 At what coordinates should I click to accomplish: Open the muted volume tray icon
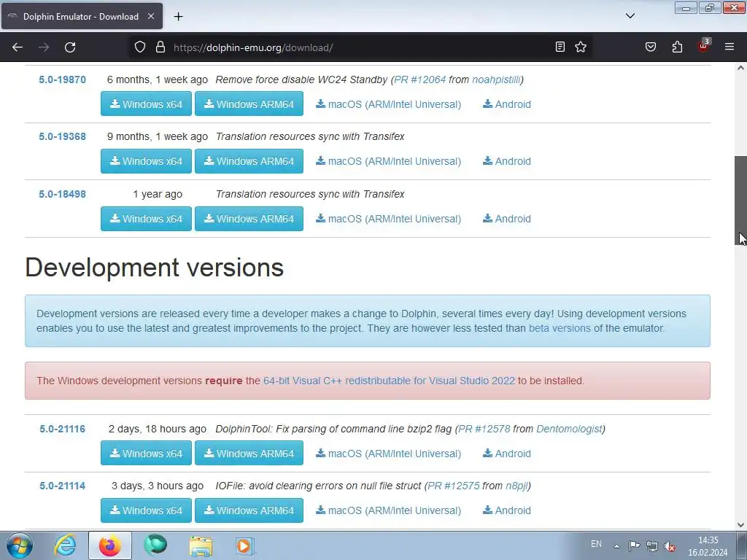tap(670, 546)
